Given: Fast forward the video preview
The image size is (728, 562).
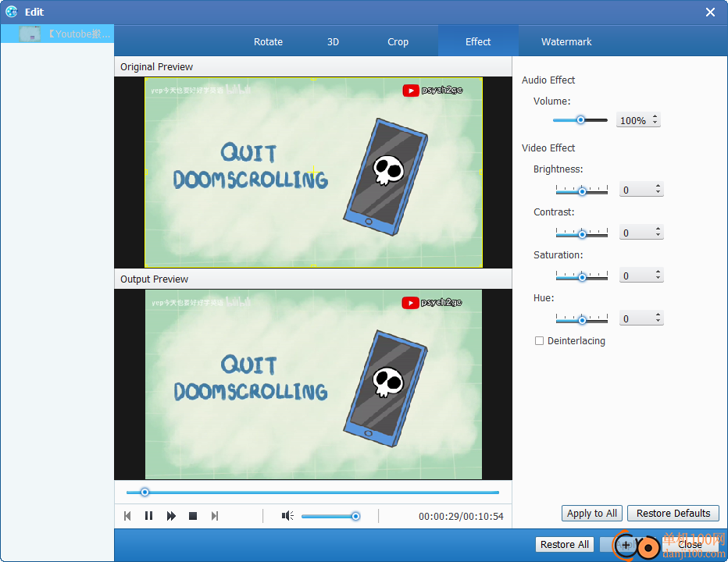Looking at the screenshot, I should click(x=171, y=516).
